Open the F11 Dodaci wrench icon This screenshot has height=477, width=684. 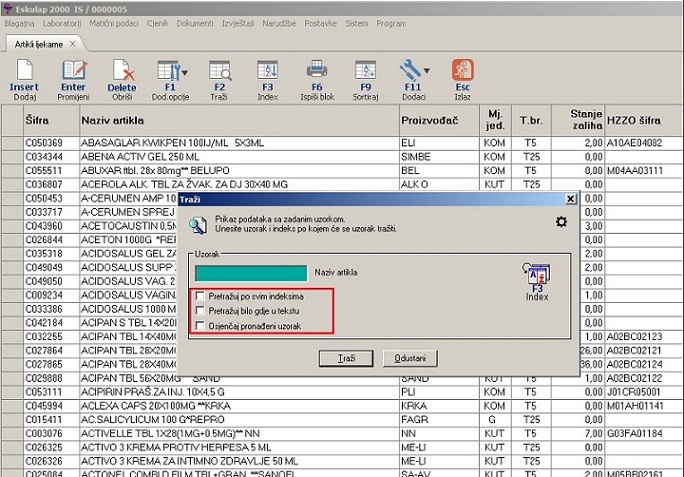(410, 71)
